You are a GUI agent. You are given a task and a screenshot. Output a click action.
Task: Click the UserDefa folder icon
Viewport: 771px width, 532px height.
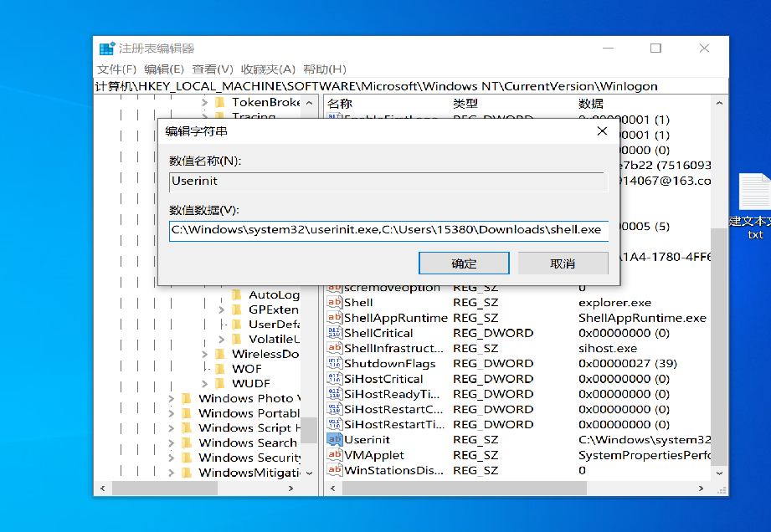pos(237,325)
